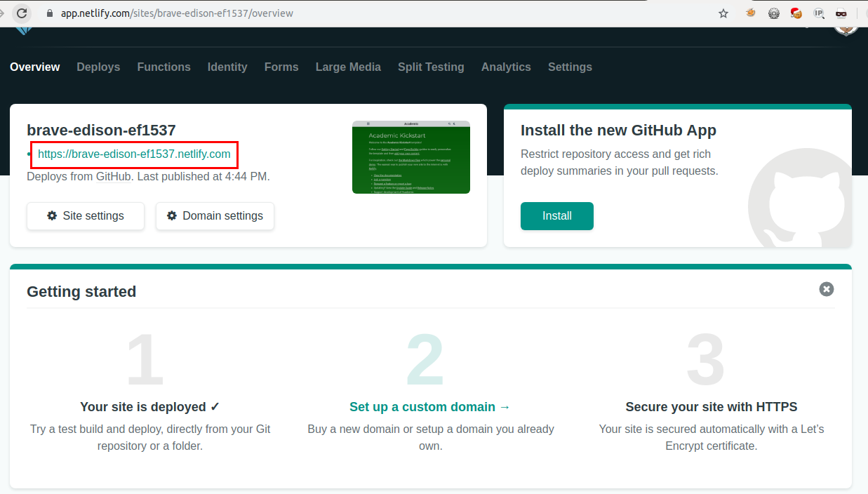Go to the Split Testing tab

431,67
